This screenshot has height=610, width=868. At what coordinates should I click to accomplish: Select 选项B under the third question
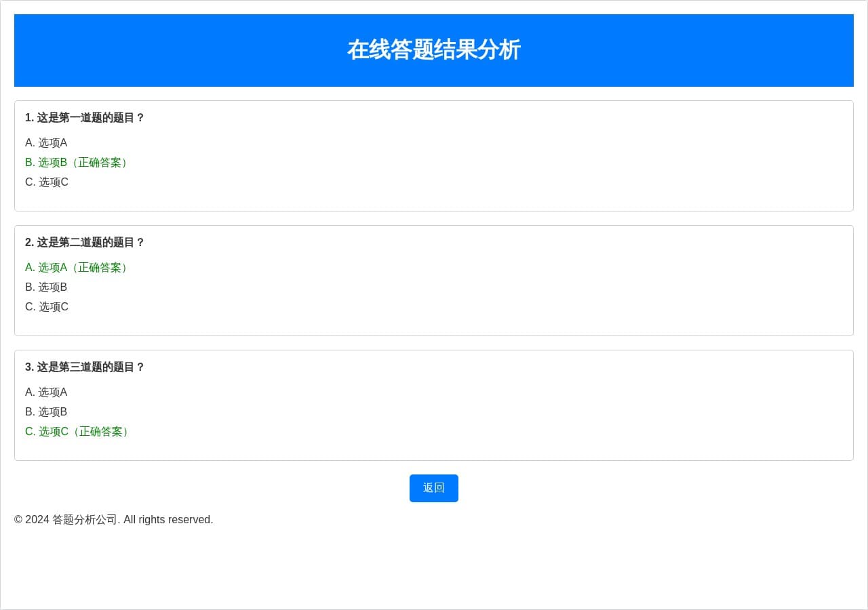point(46,411)
